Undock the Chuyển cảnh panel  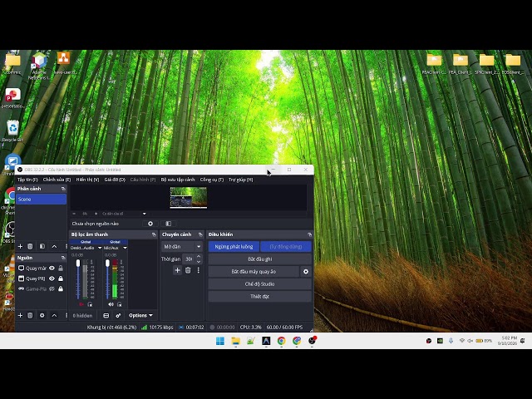pyautogui.click(x=200, y=234)
